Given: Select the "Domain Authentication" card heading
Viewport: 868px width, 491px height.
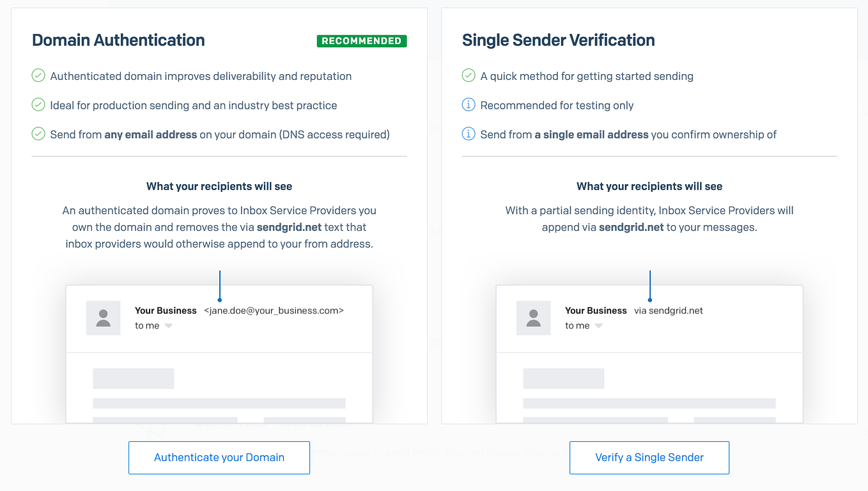Looking at the screenshot, I should pos(118,40).
